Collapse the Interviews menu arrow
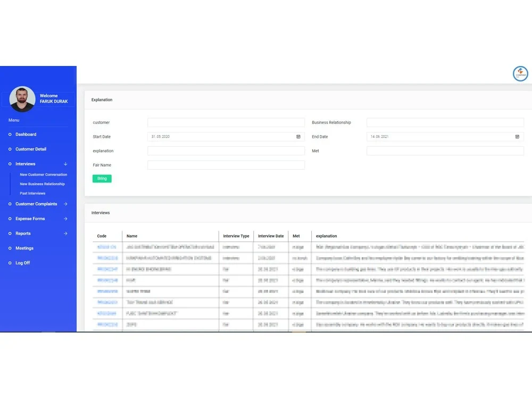The height and width of the screenshot is (399, 532). point(65,164)
